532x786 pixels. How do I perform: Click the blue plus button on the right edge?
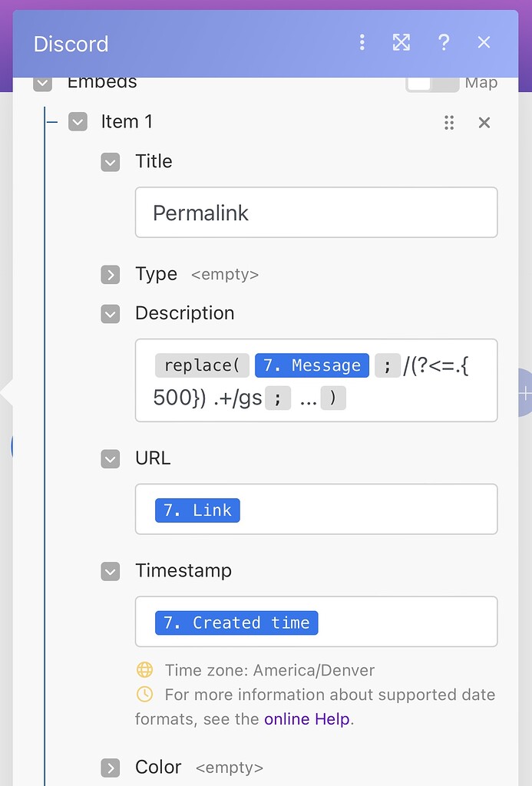tap(527, 393)
